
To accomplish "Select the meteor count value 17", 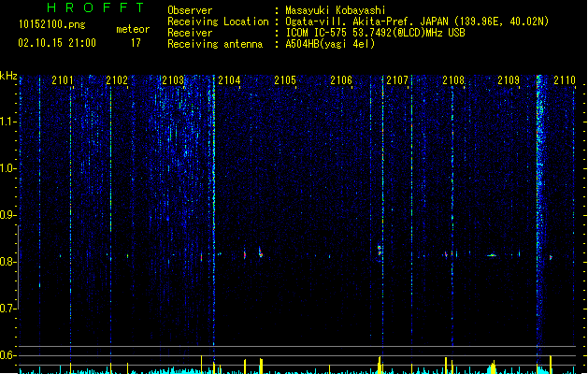I will click(x=136, y=43).
